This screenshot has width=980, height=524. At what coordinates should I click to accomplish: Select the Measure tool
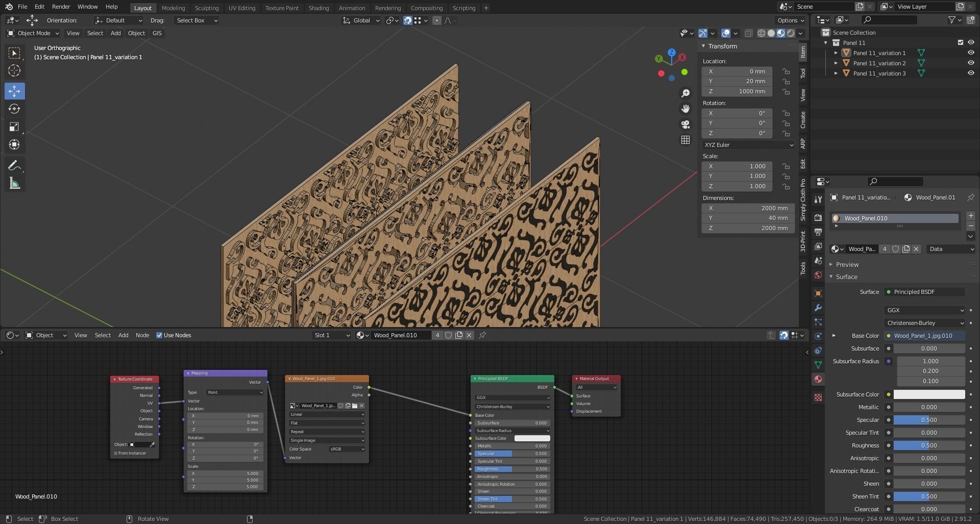point(14,183)
